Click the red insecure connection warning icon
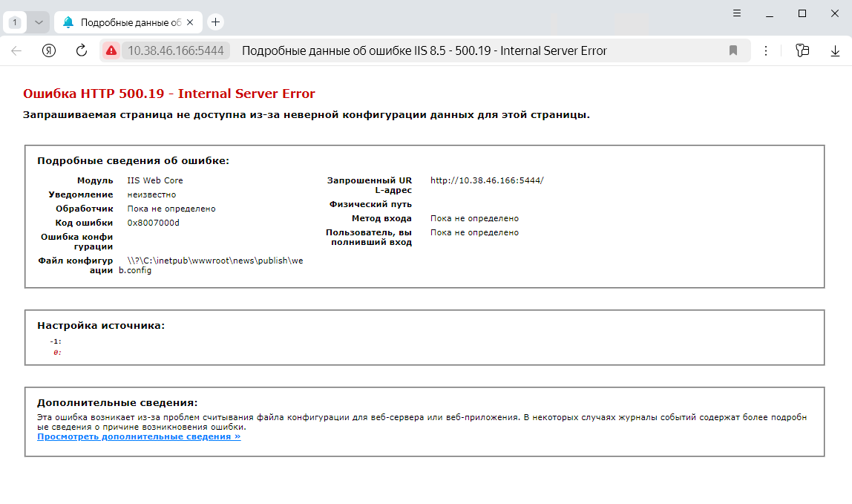This screenshot has width=852, height=504. [111, 50]
